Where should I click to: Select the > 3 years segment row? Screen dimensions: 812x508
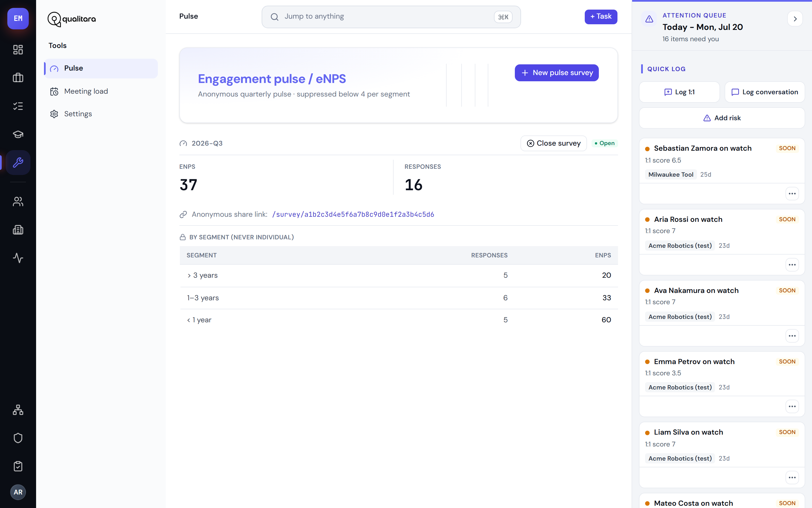(x=399, y=275)
